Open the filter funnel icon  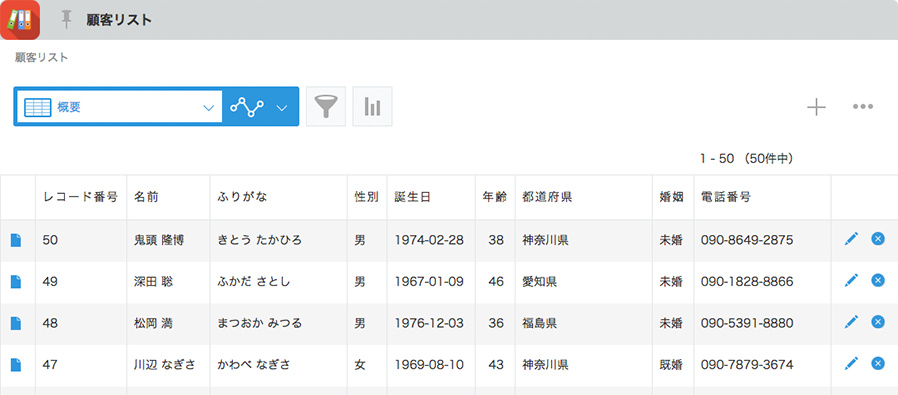coord(326,106)
